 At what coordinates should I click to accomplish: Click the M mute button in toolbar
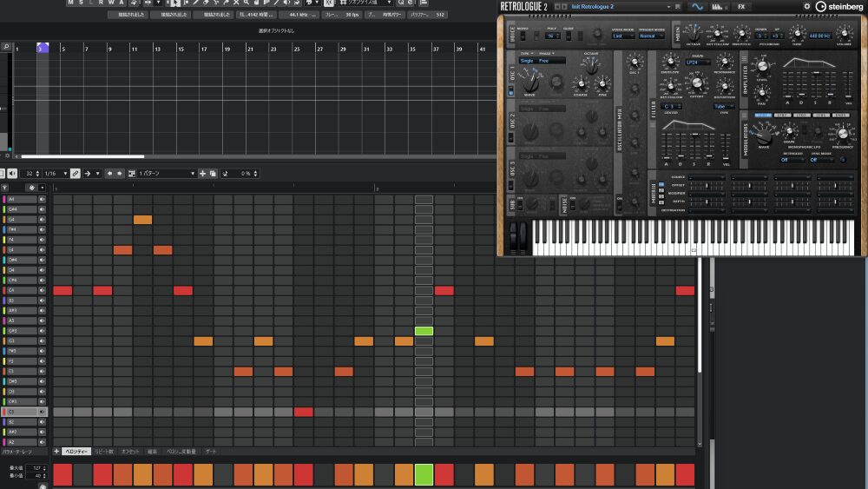click(x=71, y=3)
